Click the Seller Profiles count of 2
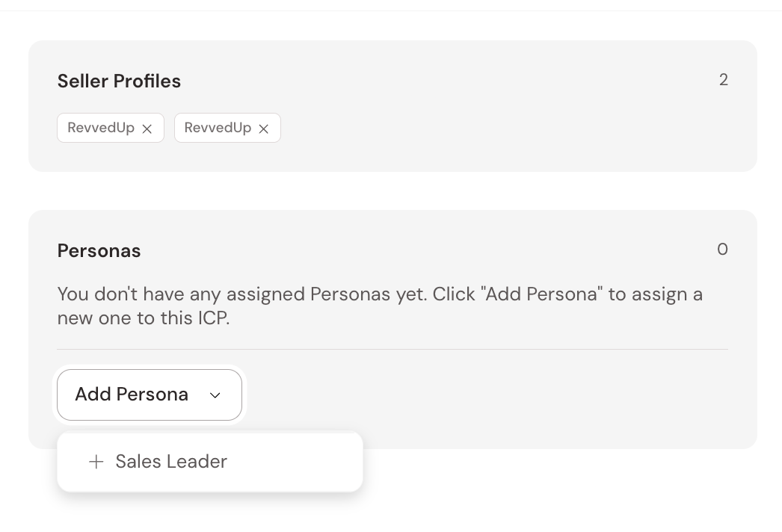 pos(723,80)
